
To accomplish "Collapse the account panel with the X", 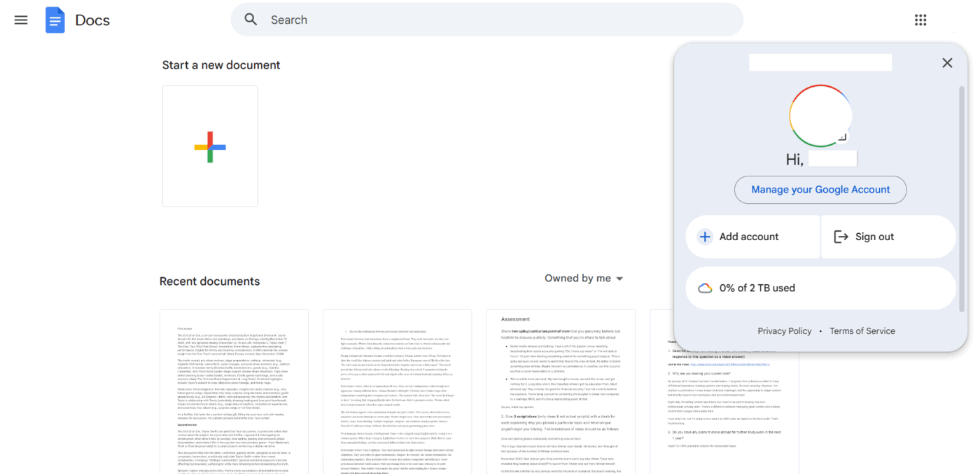I will pyautogui.click(x=947, y=62).
